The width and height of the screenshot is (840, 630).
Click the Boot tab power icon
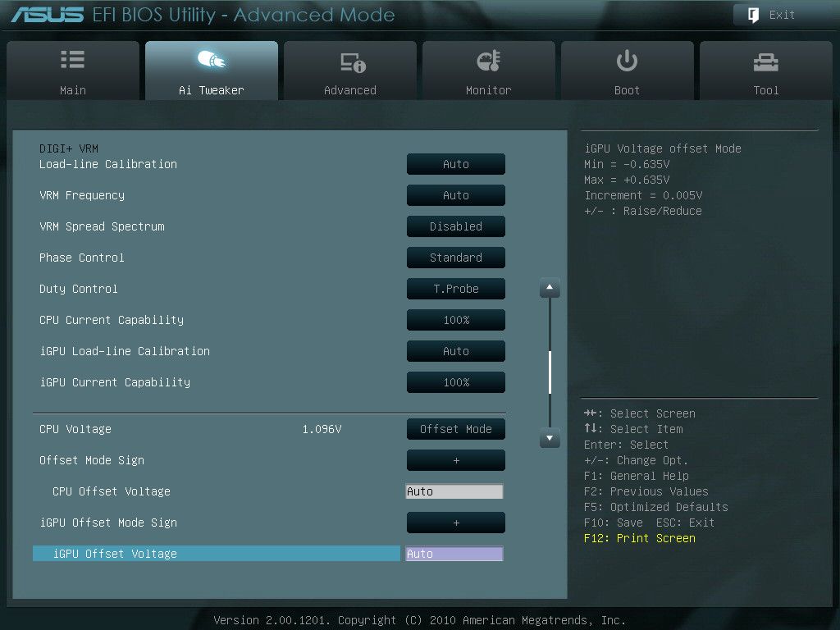coord(627,60)
